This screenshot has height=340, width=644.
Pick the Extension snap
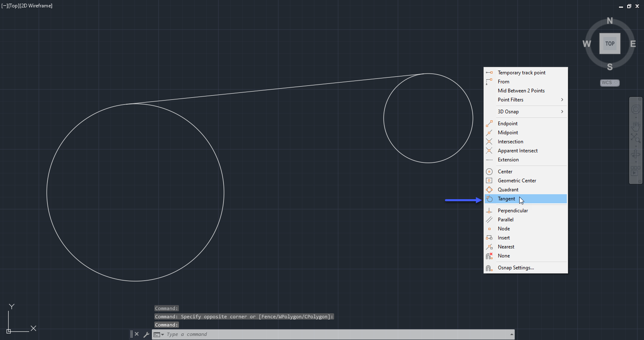(x=526, y=160)
